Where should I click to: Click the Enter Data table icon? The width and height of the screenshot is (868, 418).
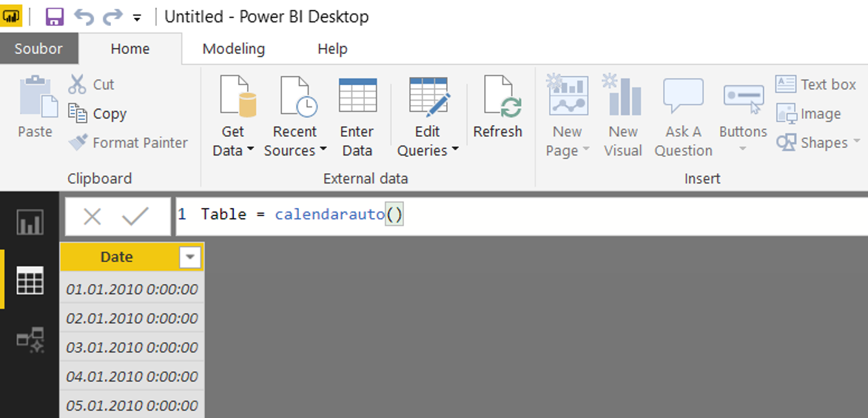(x=357, y=95)
